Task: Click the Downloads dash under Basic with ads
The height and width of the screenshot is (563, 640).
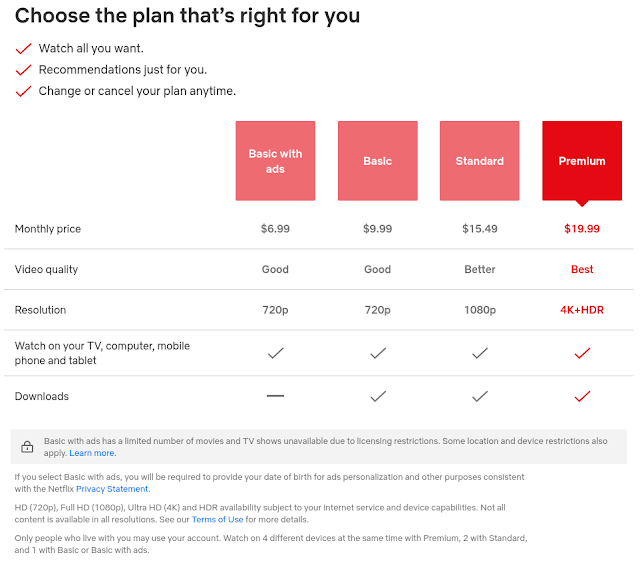Action: [x=275, y=396]
